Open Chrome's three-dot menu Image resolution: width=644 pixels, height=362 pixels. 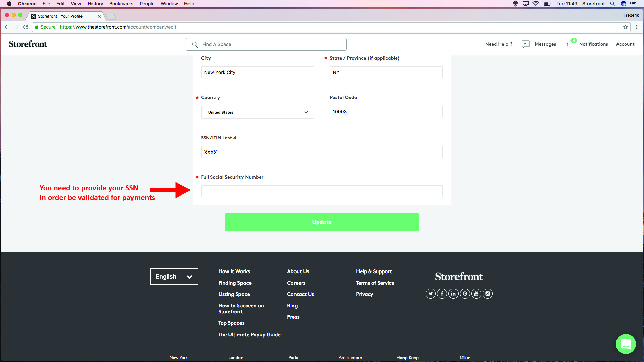tap(637, 27)
